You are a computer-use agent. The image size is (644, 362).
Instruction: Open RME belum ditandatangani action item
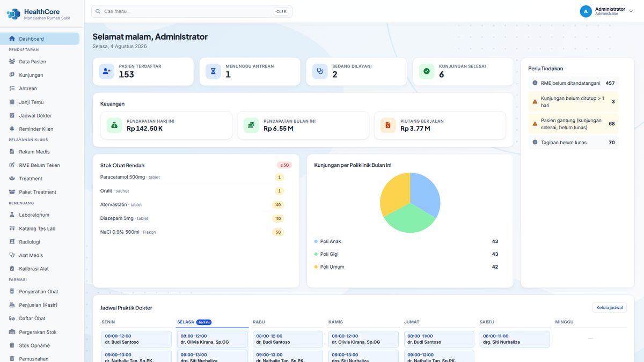573,83
